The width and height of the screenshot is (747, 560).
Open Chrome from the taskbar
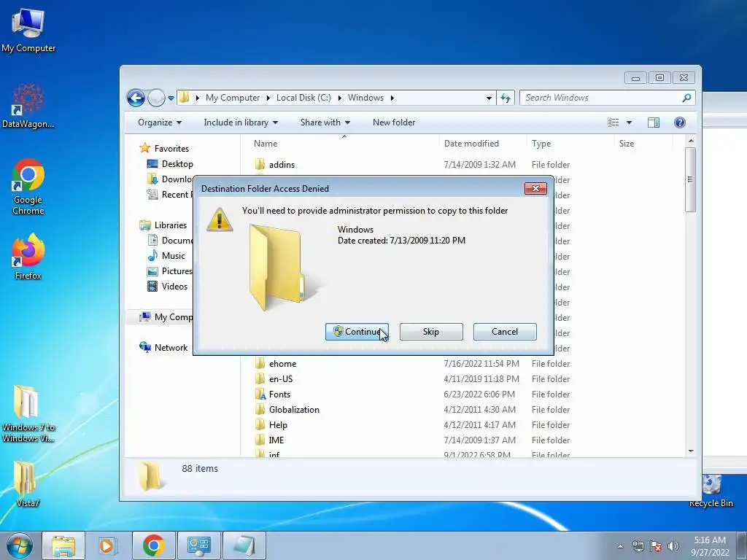pos(153,545)
